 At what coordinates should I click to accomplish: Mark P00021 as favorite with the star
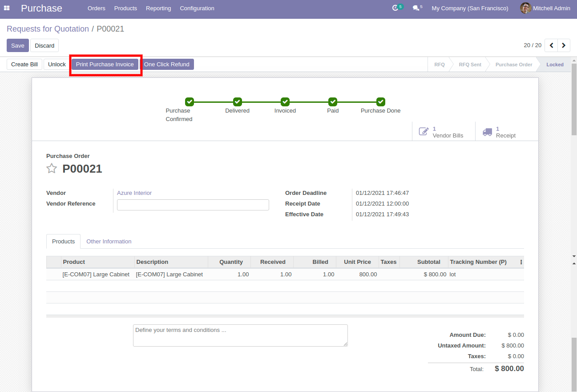pyautogui.click(x=52, y=169)
